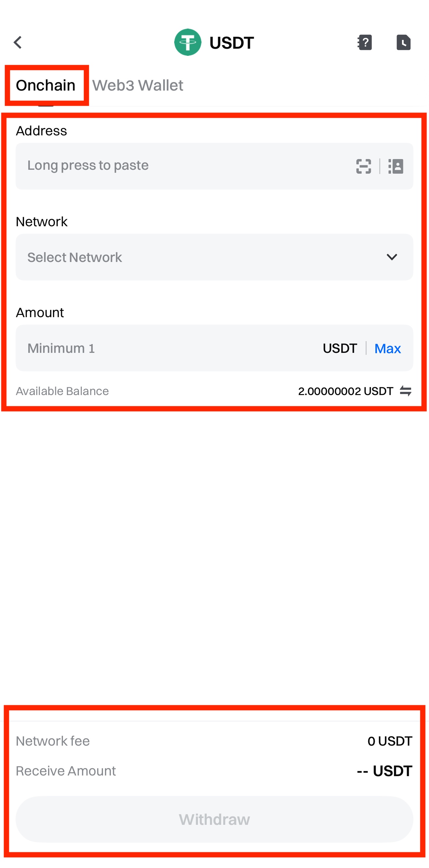The image size is (429, 868).
Task: Click the chevron in Network field
Action: point(392,257)
